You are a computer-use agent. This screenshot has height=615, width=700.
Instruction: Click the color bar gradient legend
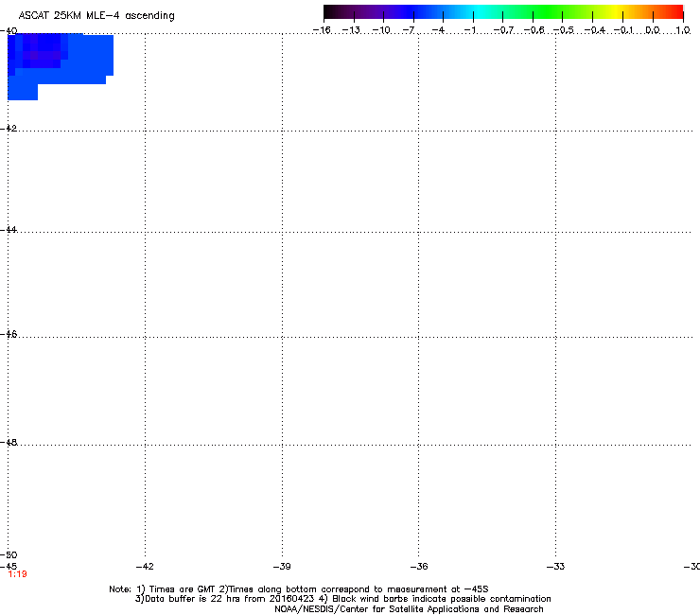click(x=503, y=12)
